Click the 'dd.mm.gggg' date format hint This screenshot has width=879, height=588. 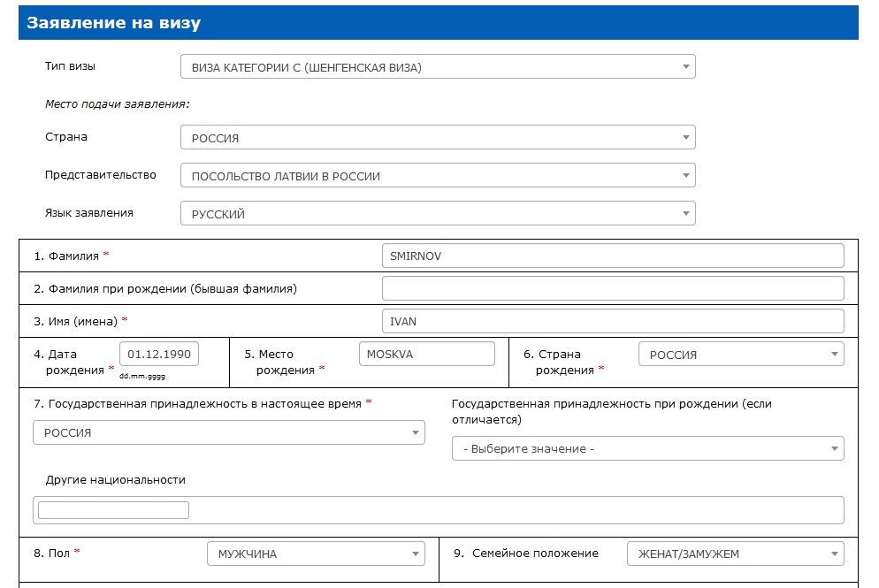pyautogui.click(x=142, y=377)
